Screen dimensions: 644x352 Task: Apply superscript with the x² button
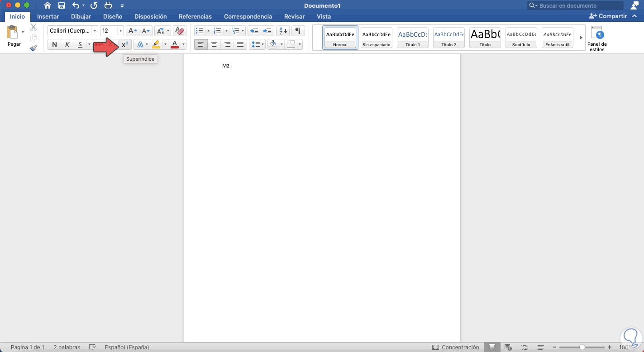[125, 44]
